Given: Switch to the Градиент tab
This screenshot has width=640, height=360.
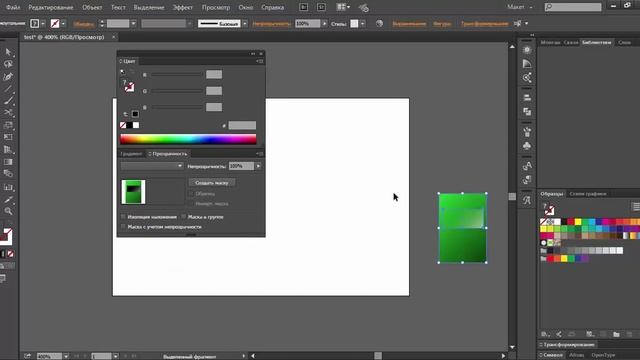Looking at the screenshot, I should (131, 154).
